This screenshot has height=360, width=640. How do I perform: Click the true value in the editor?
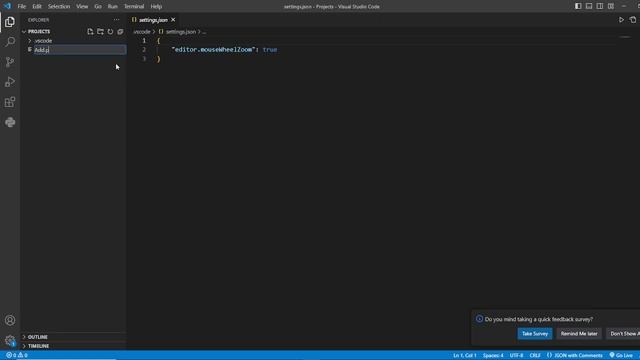270,49
